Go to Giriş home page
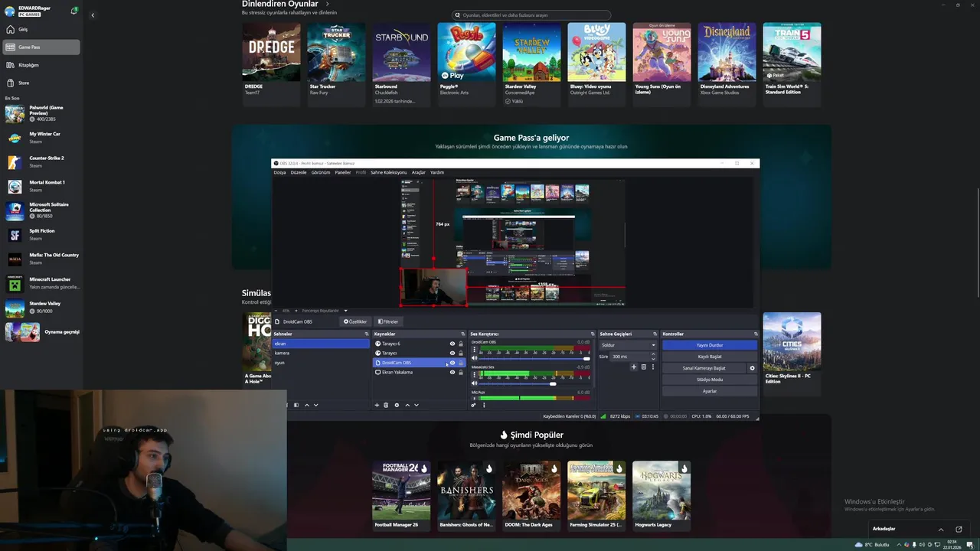Image resolution: width=980 pixels, height=551 pixels. 41,29
